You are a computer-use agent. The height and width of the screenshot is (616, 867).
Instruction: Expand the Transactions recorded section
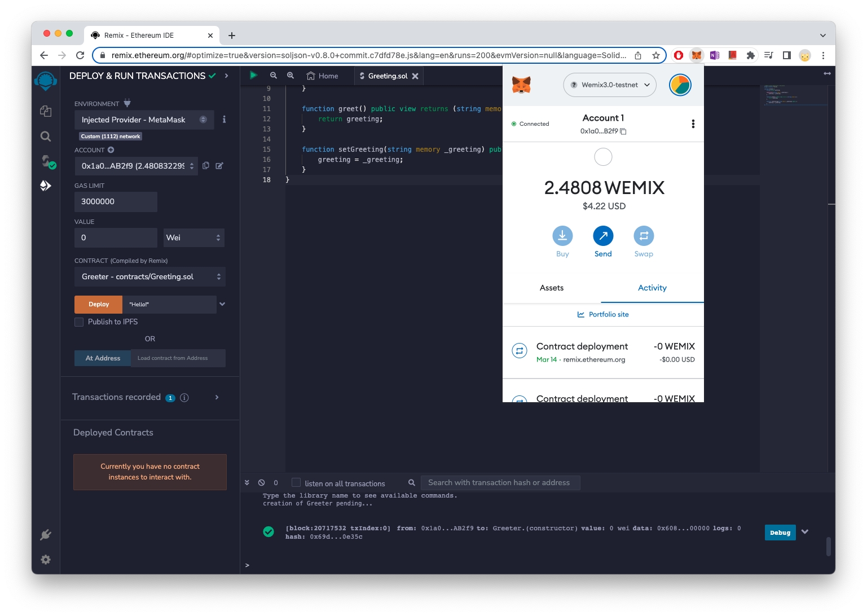tap(217, 398)
